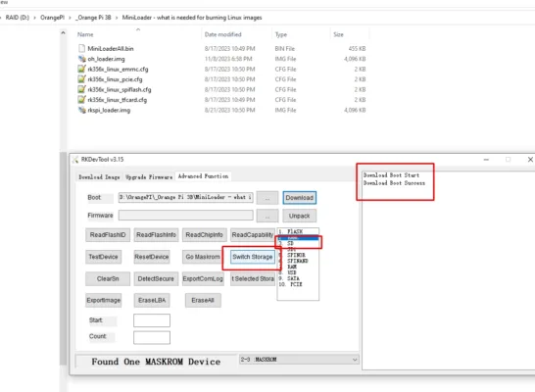Screen dimensions: 535x392
Task: Browse for Boot file with the ... button
Action: click(267, 198)
